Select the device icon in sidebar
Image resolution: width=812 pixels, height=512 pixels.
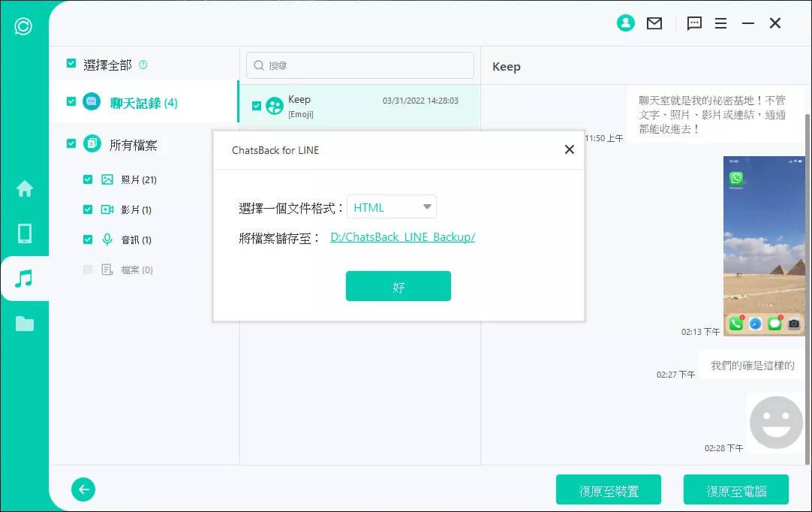click(x=25, y=233)
